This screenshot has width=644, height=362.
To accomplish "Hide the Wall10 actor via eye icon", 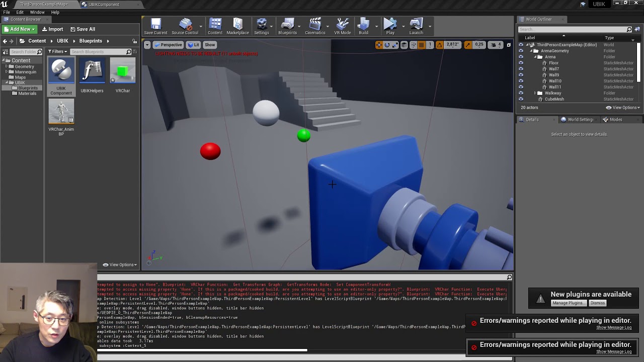I will click(x=521, y=81).
